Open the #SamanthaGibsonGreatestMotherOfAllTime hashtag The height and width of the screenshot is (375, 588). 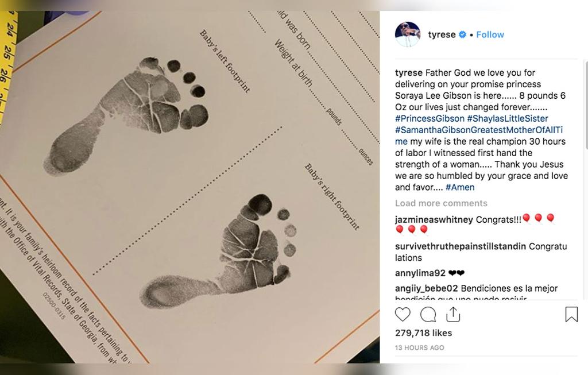[479, 130]
